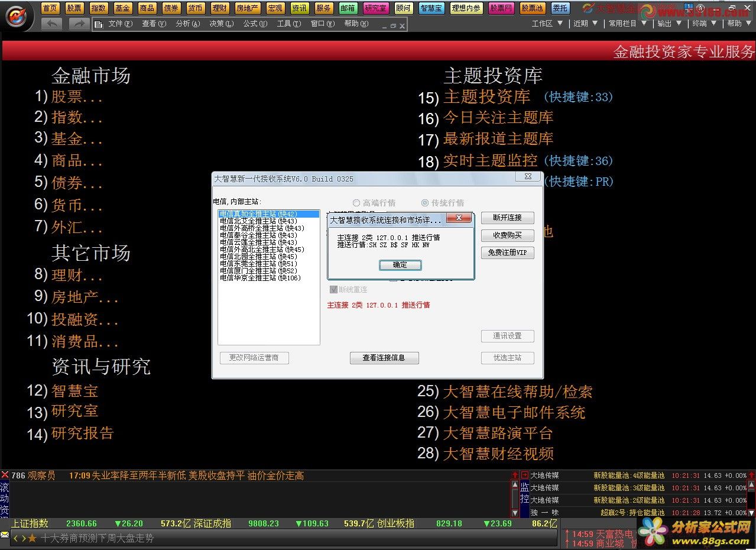756x550 pixels.
Task: Open 顾问 toolbar button
Action: point(404,8)
